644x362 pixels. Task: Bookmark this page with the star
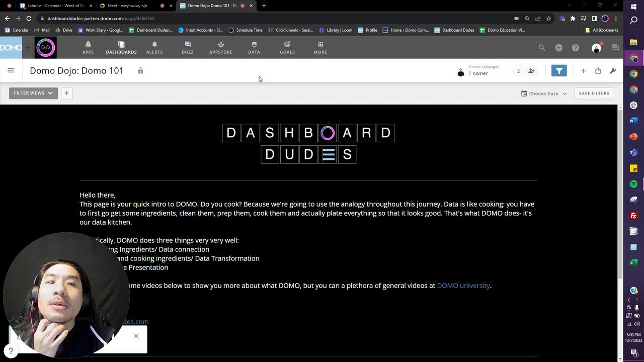[548, 19]
